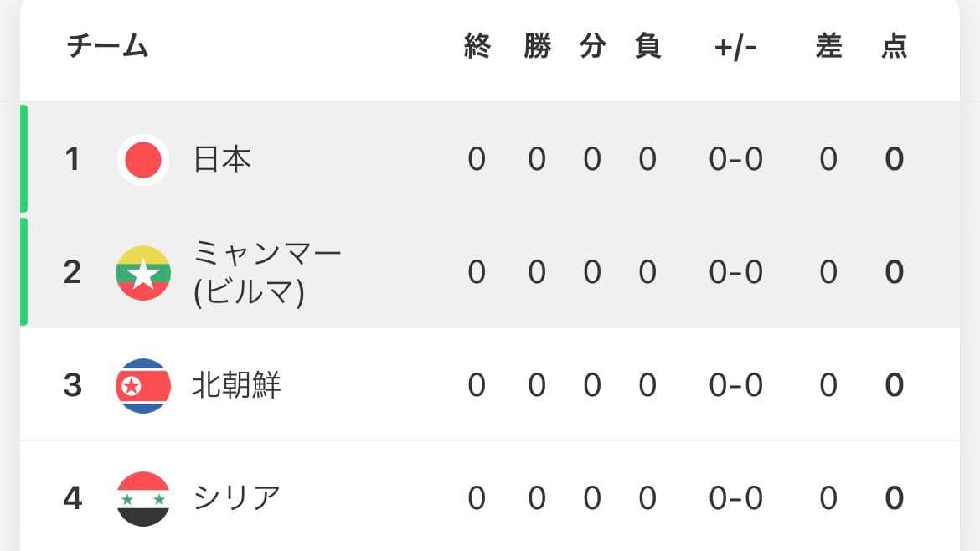
Task: Click the 勝 wins column header
Action: click(538, 46)
